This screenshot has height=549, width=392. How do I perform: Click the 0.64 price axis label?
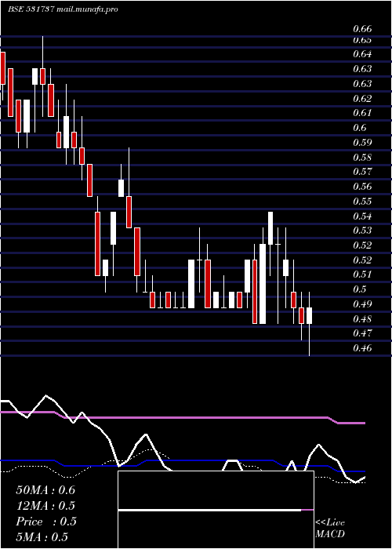pyautogui.click(x=362, y=54)
